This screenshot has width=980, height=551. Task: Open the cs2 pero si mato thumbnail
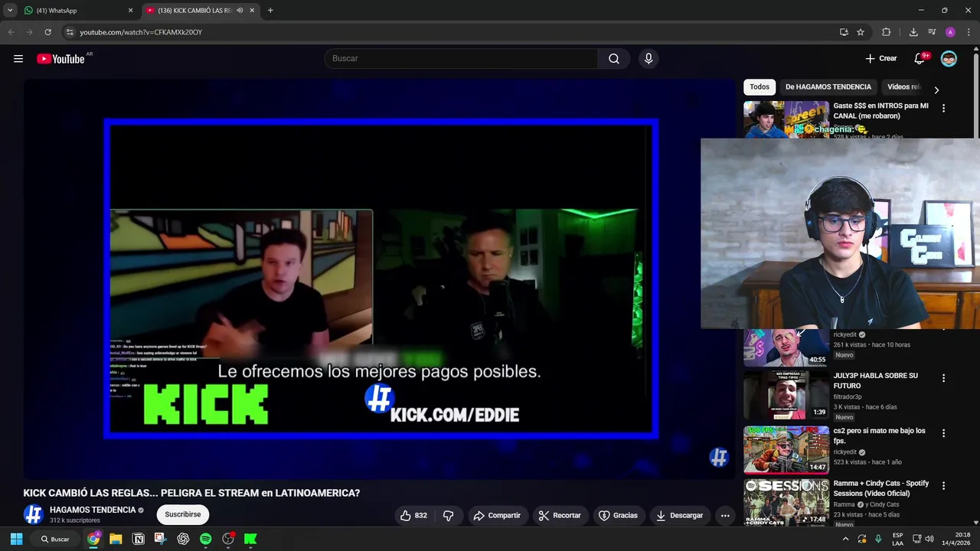click(786, 451)
